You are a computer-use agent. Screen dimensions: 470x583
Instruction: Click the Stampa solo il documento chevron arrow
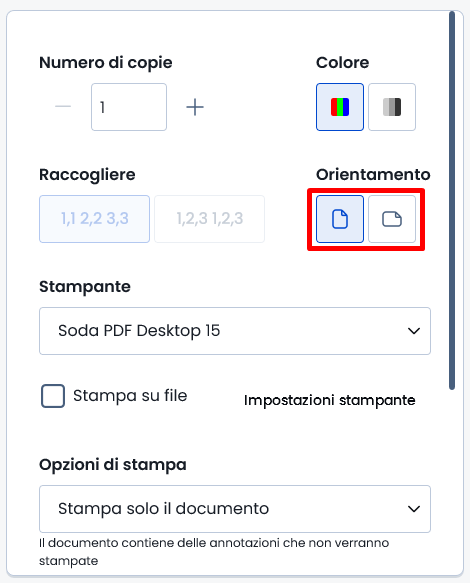click(x=414, y=509)
